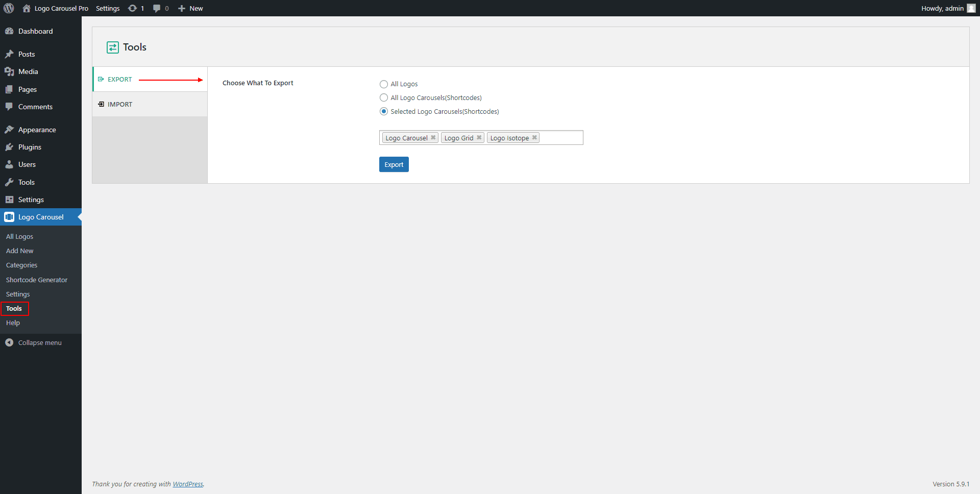Switch to the IMPORT tab
The width and height of the screenshot is (980, 494).
[x=120, y=104]
